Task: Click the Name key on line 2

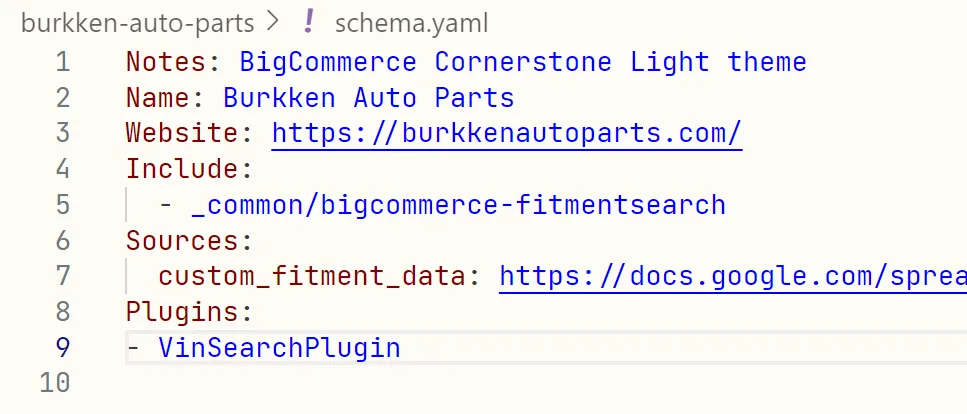Action: pos(157,98)
